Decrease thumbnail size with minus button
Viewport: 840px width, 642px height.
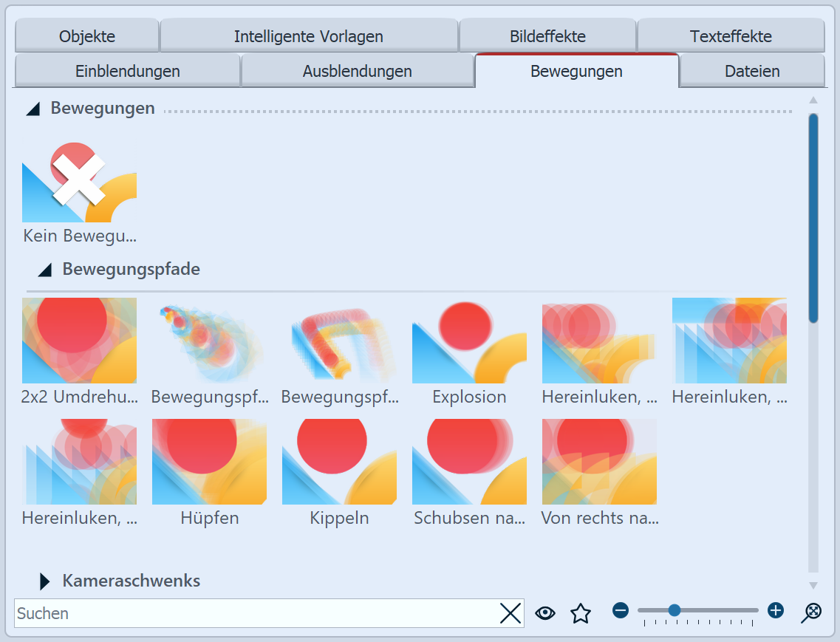[x=620, y=611]
